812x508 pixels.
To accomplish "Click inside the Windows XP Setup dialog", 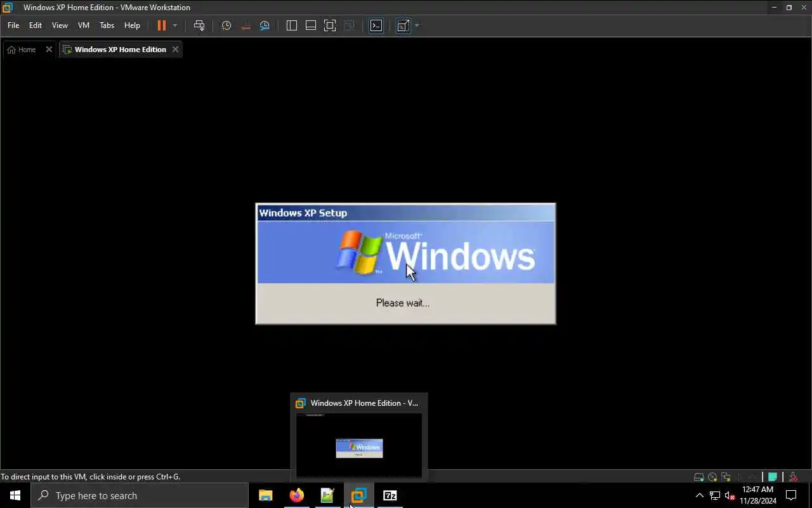I will pos(405,264).
